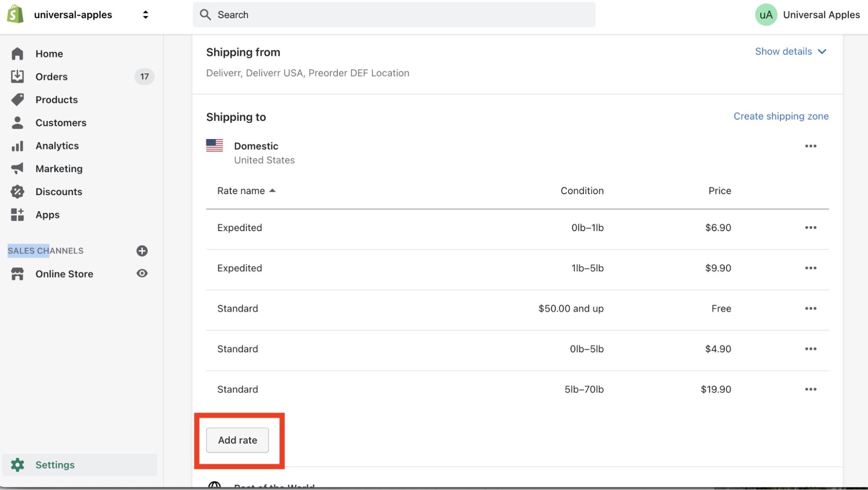
Task: Toggle the Rate name sort order
Action: [x=246, y=191]
